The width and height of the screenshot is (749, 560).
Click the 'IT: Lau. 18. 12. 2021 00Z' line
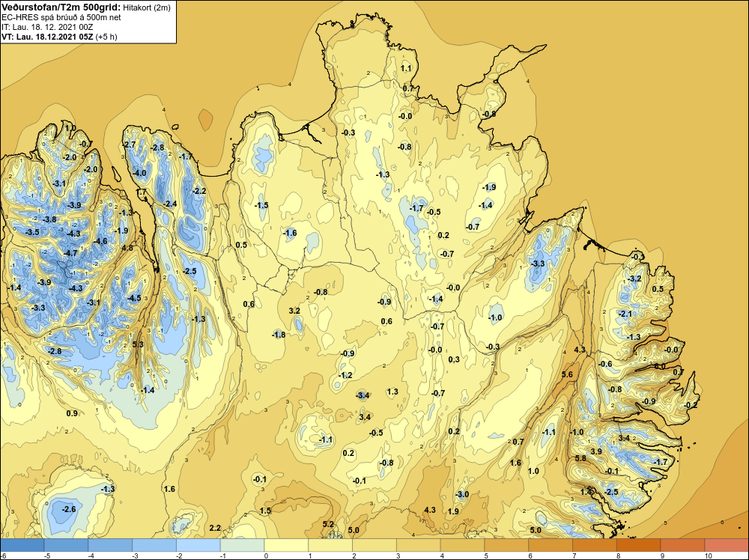point(47,27)
